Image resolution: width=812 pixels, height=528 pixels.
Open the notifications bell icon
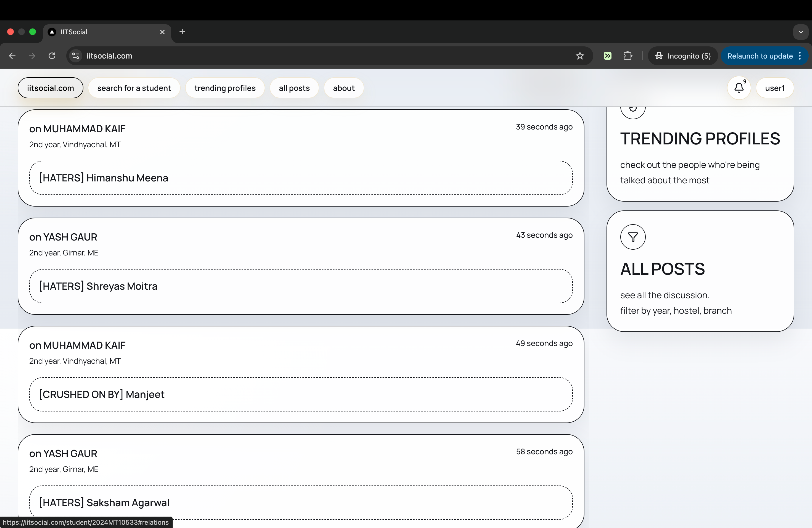click(739, 88)
